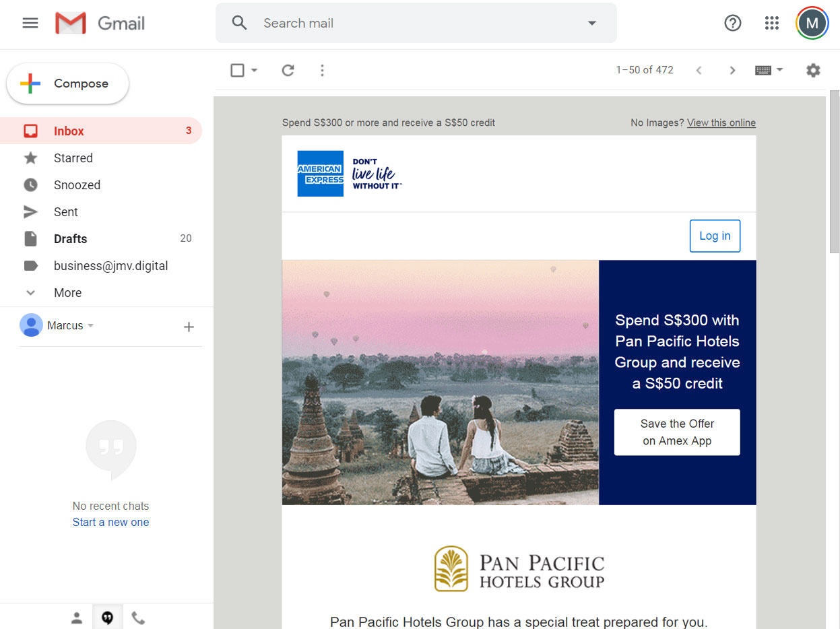
Task: Click 'Spend S$300 or more' preheader text
Action: (x=389, y=123)
